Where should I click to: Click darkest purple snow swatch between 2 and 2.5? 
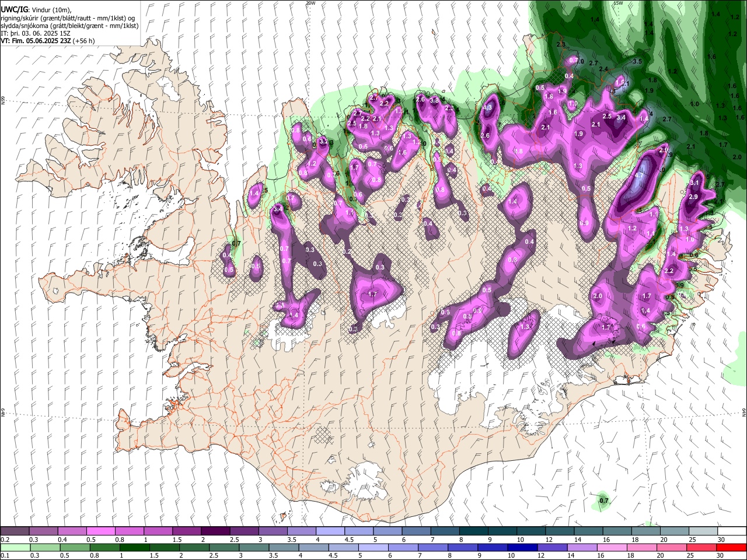tap(215, 531)
